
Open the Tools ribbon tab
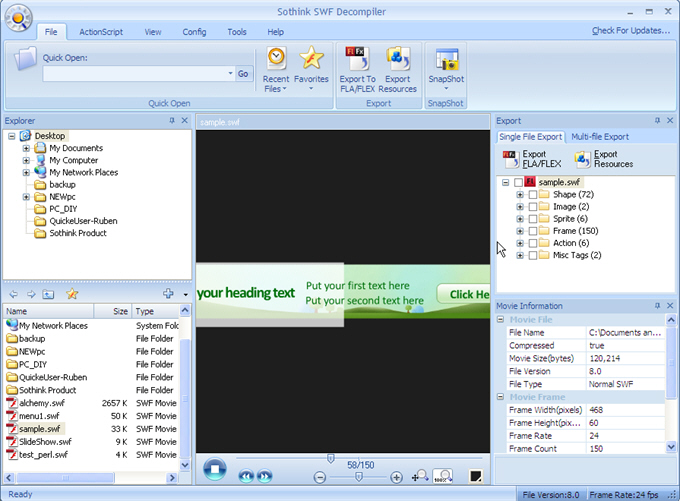point(237,32)
